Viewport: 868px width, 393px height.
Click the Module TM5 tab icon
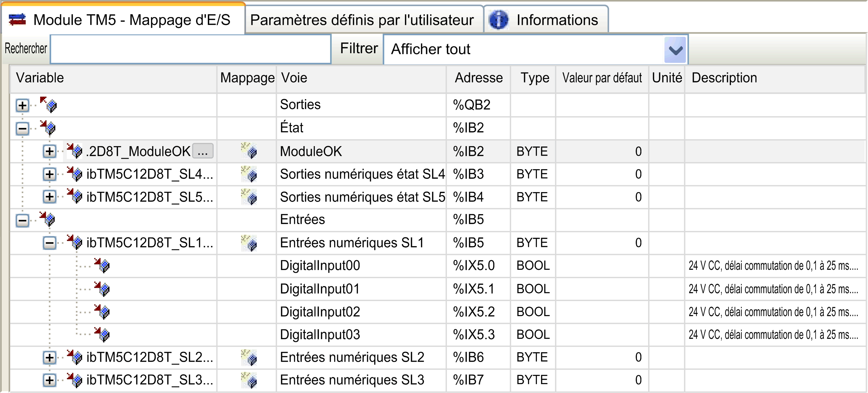coord(17,20)
